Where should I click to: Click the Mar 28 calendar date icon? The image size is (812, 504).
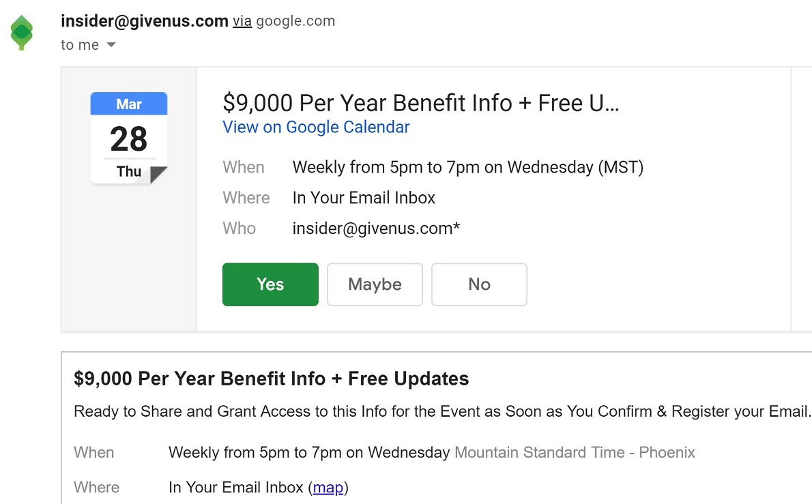tap(129, 138)
